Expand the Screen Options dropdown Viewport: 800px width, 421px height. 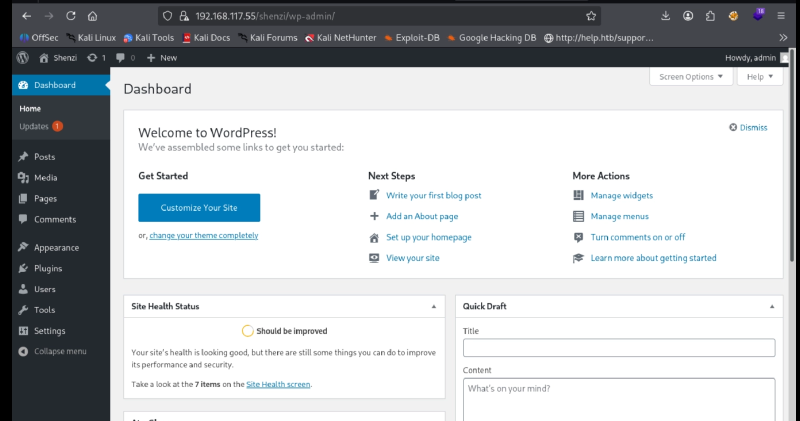click(691, 77)
